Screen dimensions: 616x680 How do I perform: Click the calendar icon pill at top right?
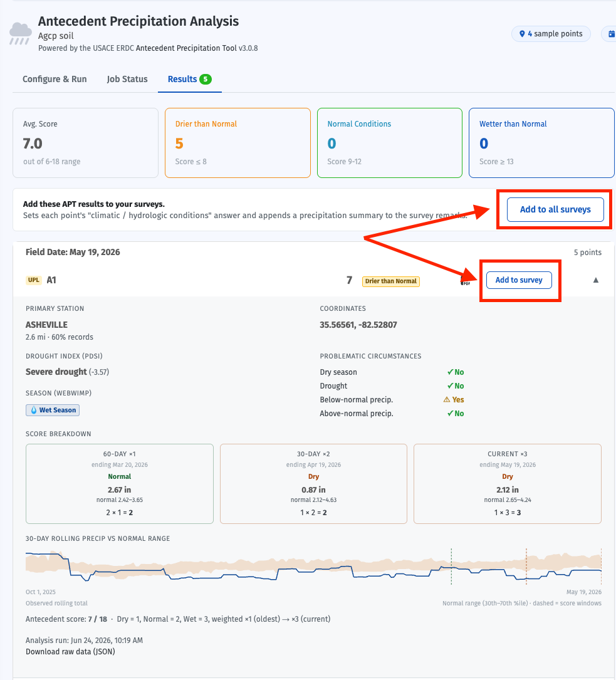(x=610, y=34)
